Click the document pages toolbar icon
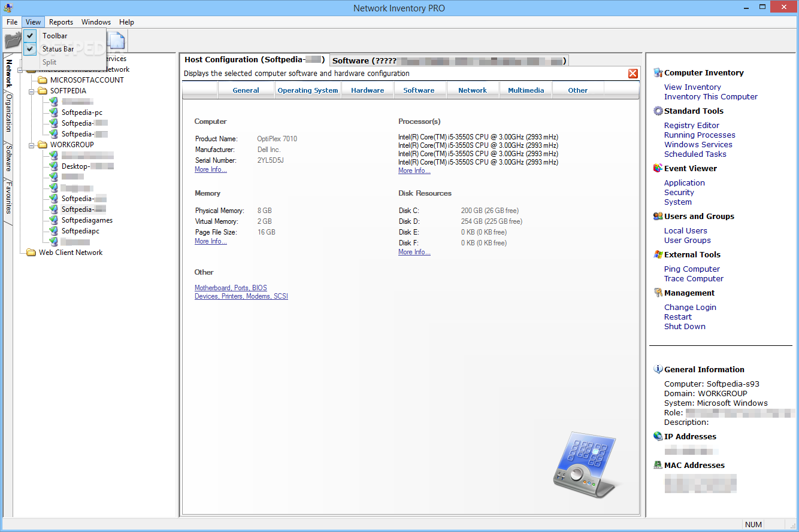Viewport: 799px width, 532px height. [x=116, y=41]
